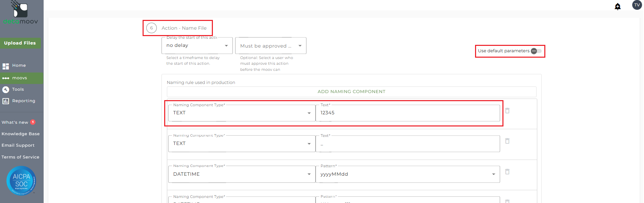Open the DATETIME naming component type dropdown
Viewport: 644px width, 203px height.
(x=242, y=174)
